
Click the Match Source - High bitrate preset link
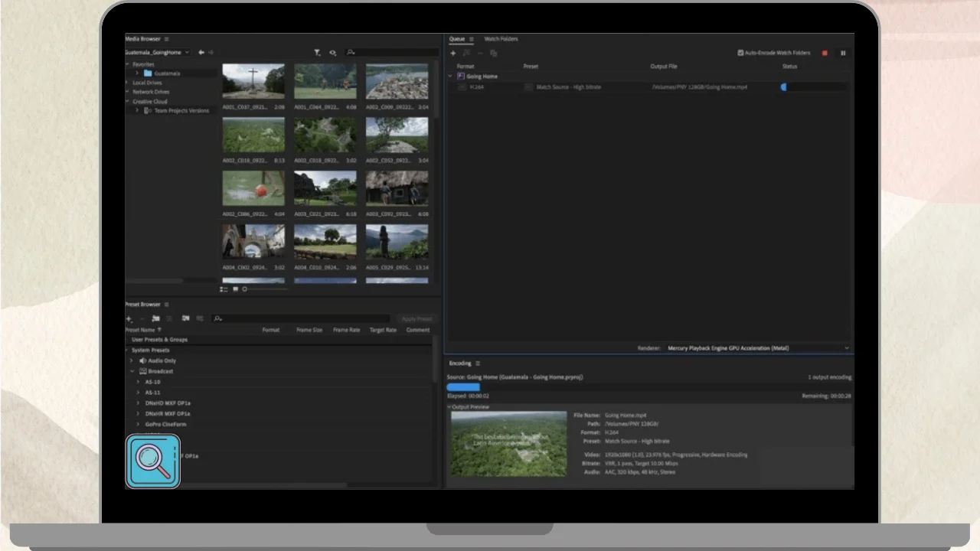(568, 87)
